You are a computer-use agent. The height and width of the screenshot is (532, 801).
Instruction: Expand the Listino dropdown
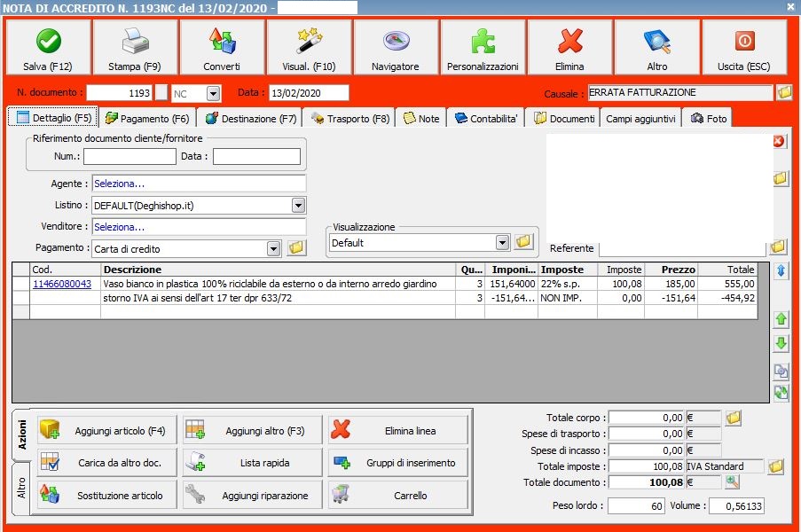298,205
